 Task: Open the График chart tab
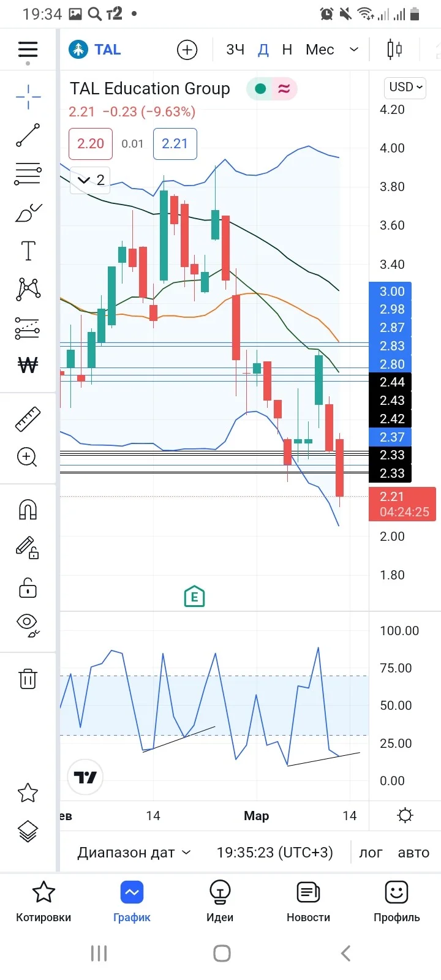coord(132,902)
